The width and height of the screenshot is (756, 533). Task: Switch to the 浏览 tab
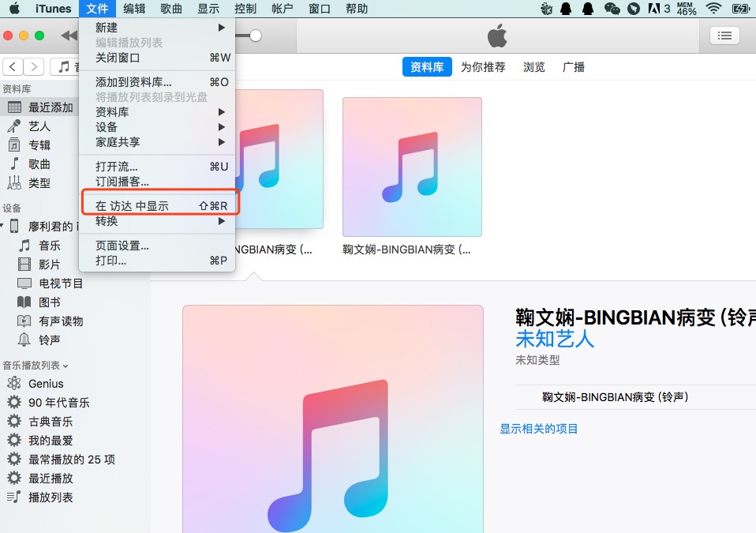[533, 66]
